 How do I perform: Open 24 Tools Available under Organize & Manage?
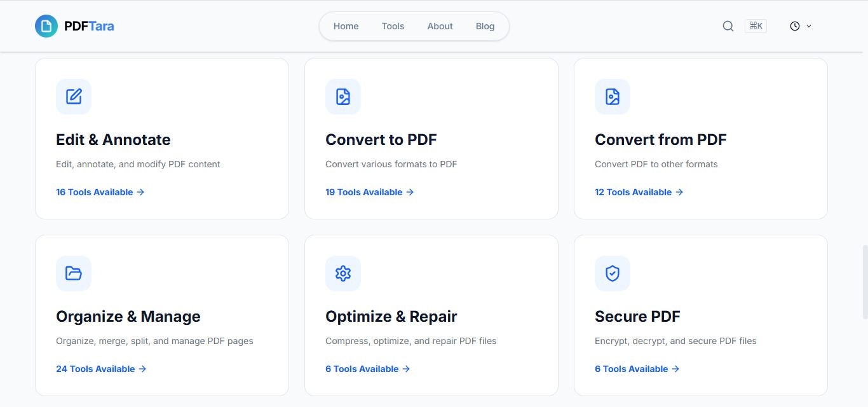95,368
